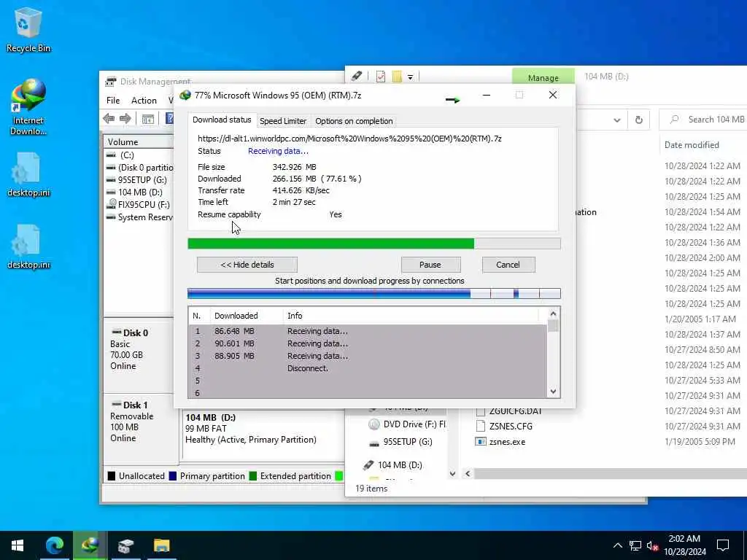Select the (C:) volume row
This screenshot has width=747, height=560.
pos(139,155)
